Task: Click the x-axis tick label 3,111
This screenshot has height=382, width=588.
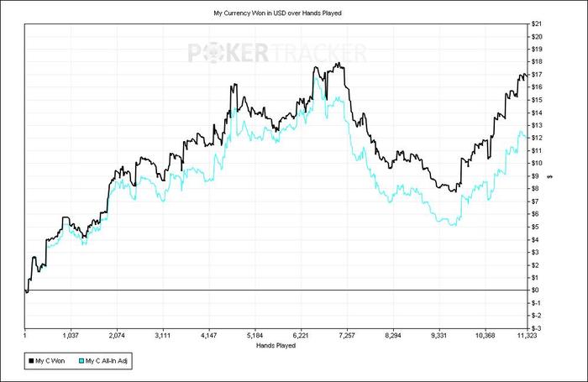Action: (x=163, y=335)
